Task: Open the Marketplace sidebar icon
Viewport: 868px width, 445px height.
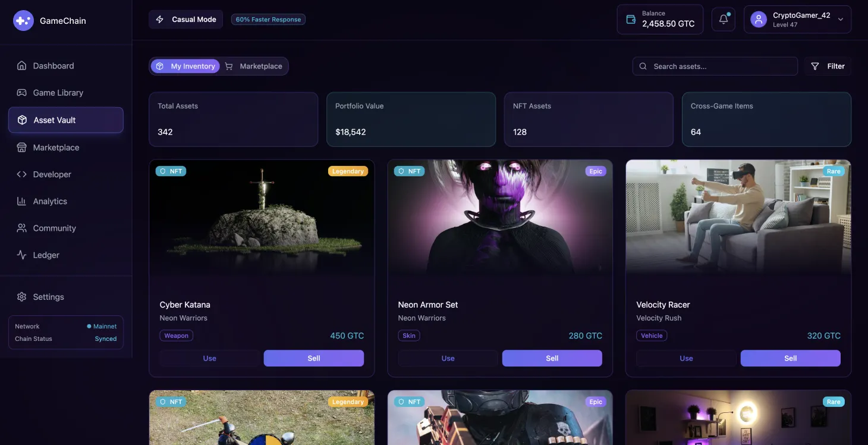Action: point(21,147)
